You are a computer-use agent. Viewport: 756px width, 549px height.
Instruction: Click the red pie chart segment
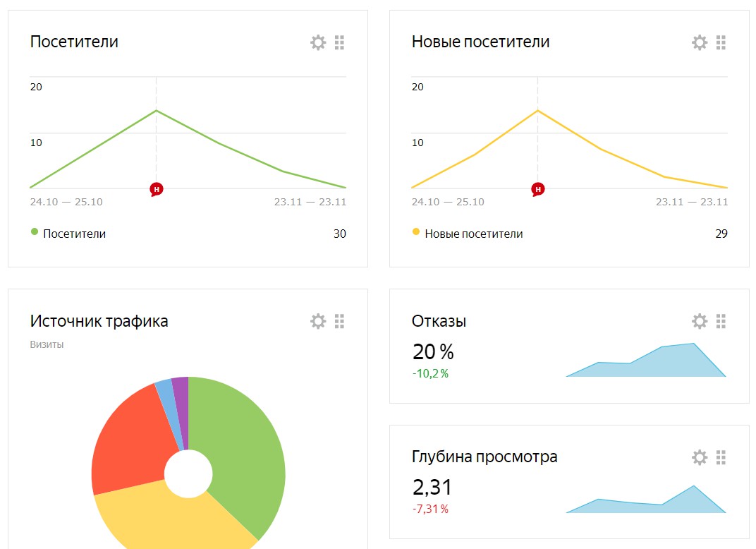(x=133, y=444)
